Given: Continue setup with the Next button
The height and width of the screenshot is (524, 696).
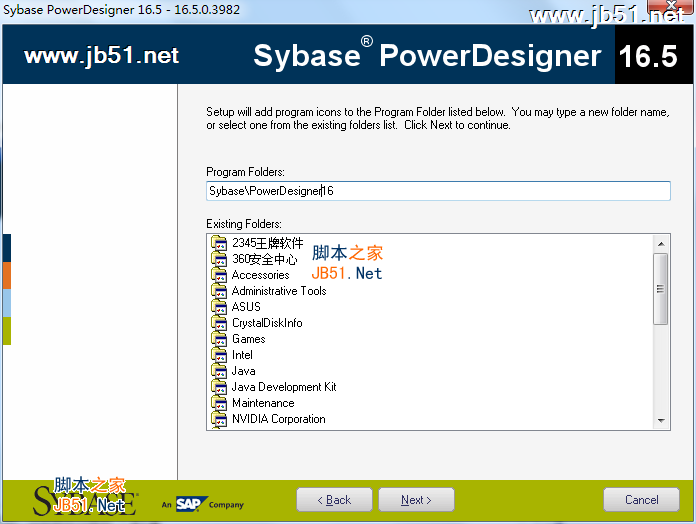Looking at the screenshot, I should pos(416,500).
